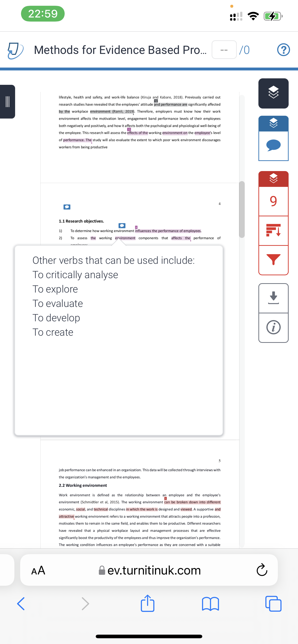This screenshot has height=644, width=298.
Task: Open the feedback summary speech bubble
Action: pos(273,145)
